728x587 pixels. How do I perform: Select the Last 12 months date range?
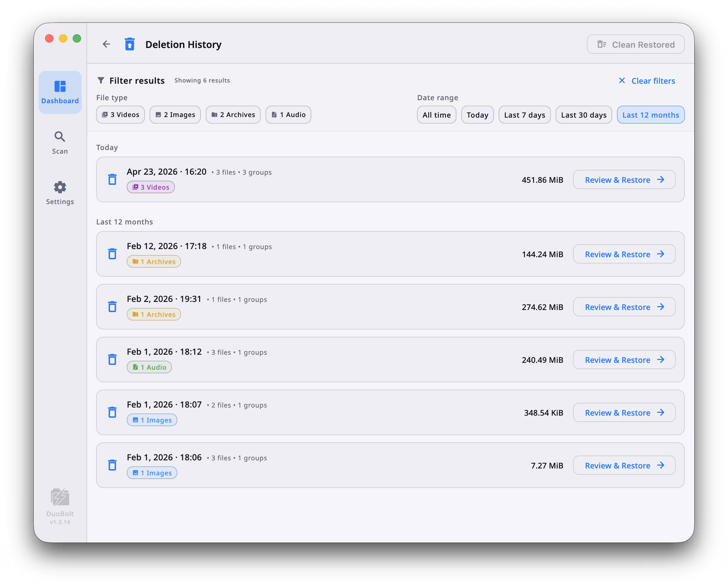[x=650, y=115]
